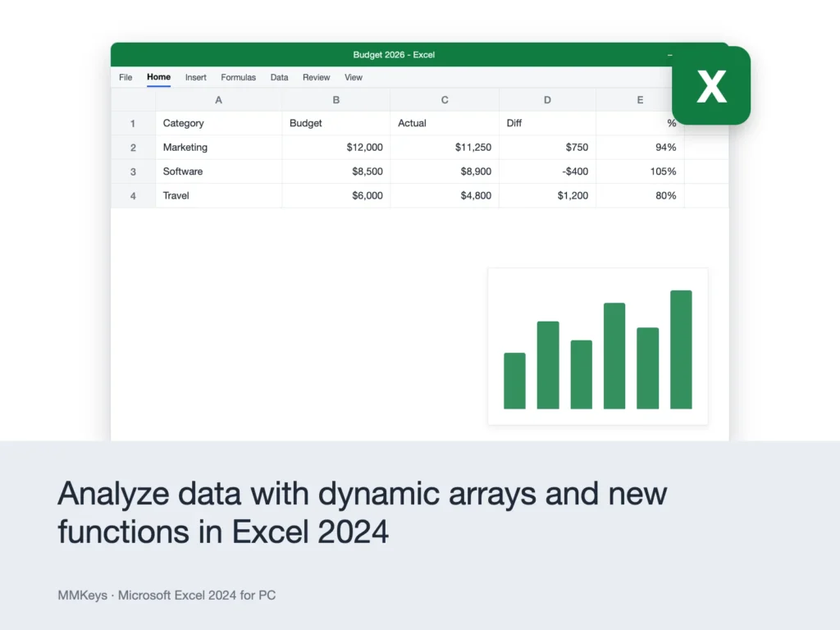Select the $8,900 actual cell

click(445, 171)
